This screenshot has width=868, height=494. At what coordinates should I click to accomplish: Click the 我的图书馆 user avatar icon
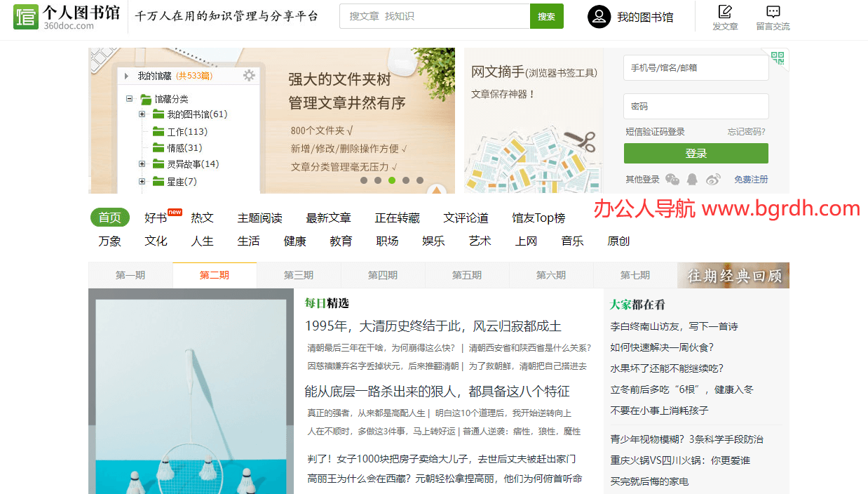pos(598,16)
